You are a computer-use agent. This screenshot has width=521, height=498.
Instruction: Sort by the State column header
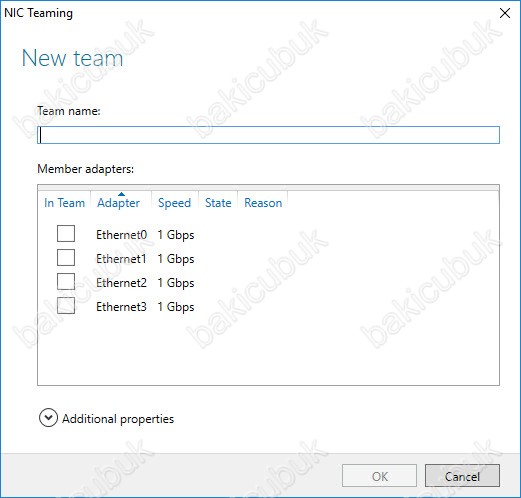click(x=218, y=203)
